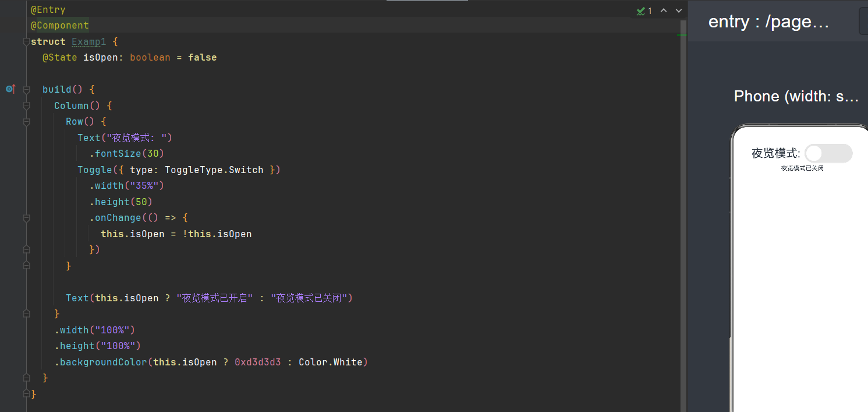868x412 pixels.
Task: Toggle the 夜览模式 switch in the previewer
Action: (828, 153)
